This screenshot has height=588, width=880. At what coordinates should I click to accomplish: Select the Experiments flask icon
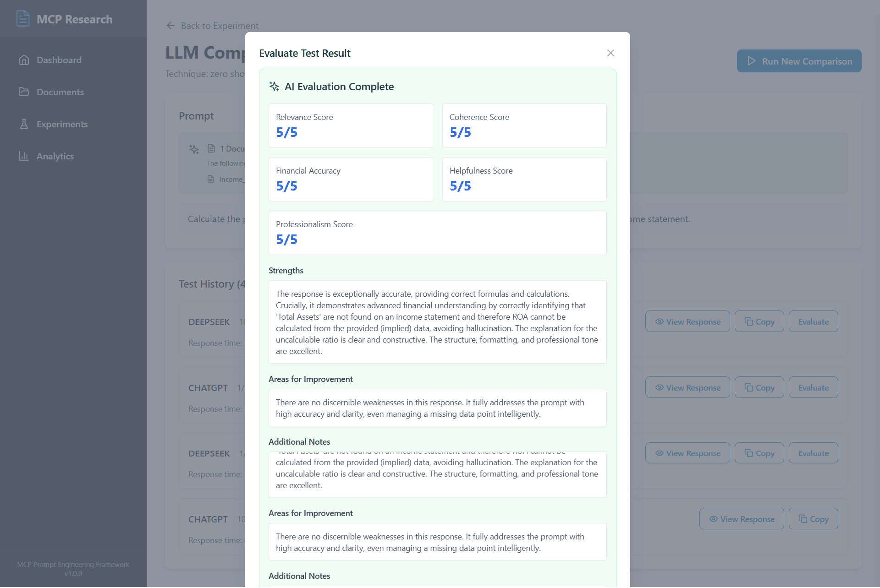click(24, 124)
